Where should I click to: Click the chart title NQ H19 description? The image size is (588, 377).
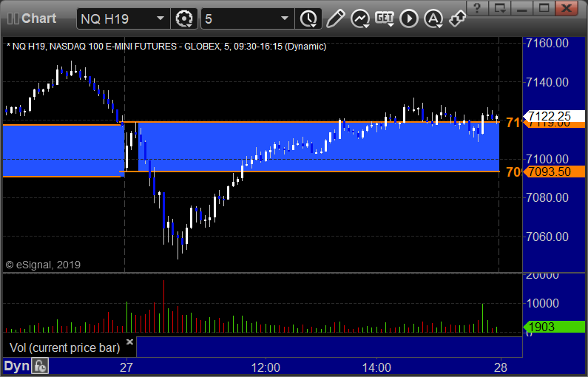click(x=166, y=47)
